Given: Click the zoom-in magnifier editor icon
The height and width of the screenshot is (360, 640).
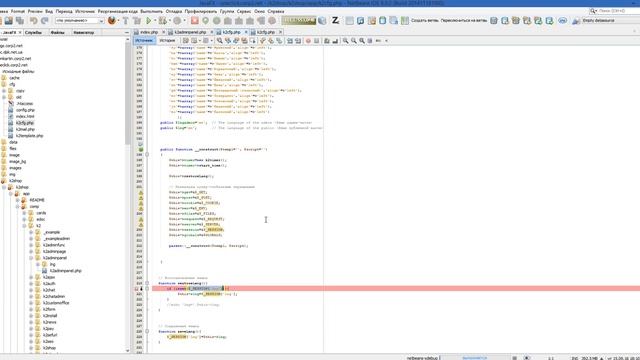Looking at the screenshot, I should (x=362, y=40).
